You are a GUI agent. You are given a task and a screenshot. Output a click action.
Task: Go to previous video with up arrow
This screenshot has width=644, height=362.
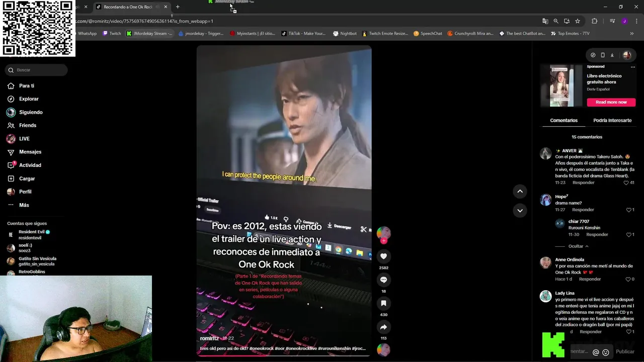point(520,191)
